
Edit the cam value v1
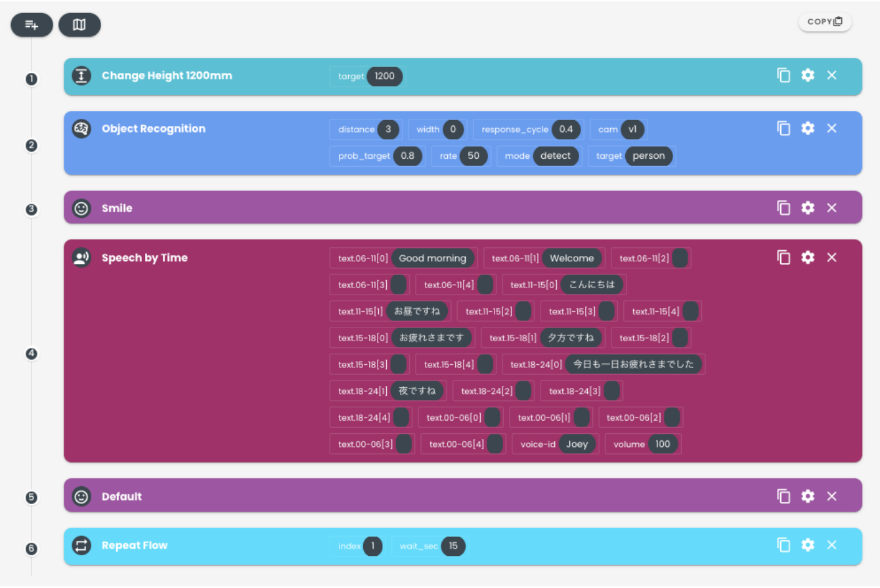pos(632,129)
